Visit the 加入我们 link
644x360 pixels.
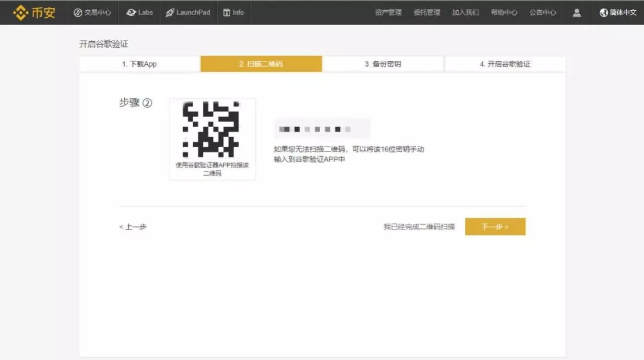(x=465, y=13)
